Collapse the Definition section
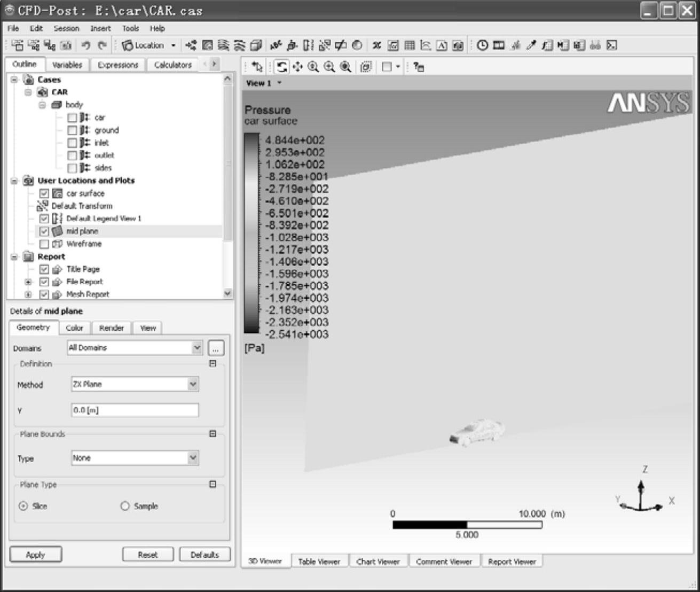The width and height of the screenshot is (700, 592). click(213, 363)
